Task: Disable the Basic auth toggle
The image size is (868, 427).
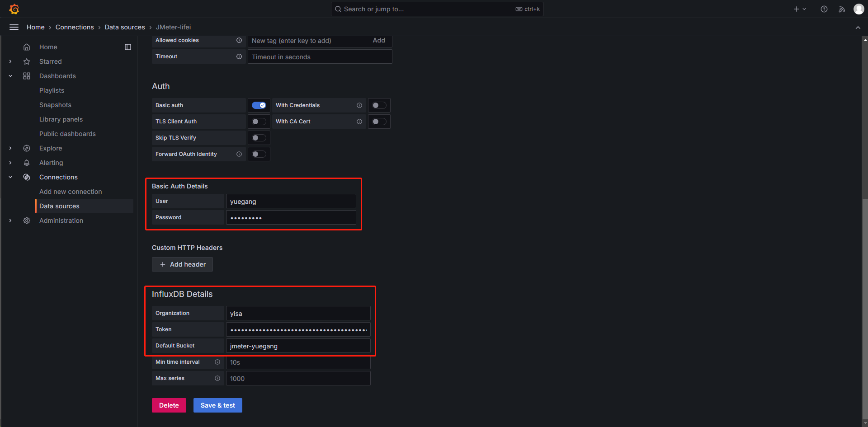Action: tap(259, 105)
